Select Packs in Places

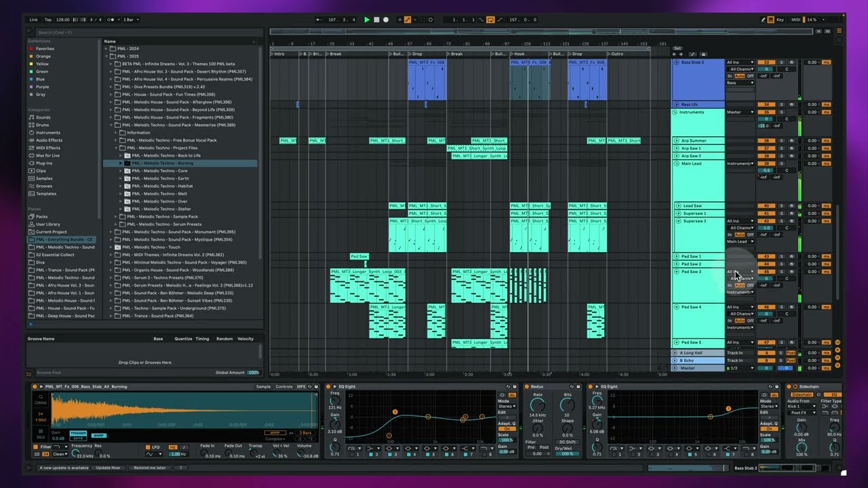click(x=42, y=216)
